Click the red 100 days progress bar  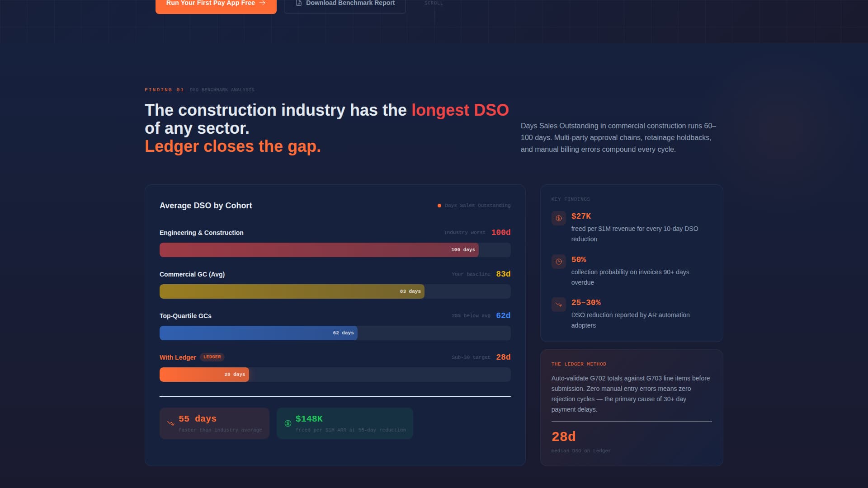click(319, 250)
